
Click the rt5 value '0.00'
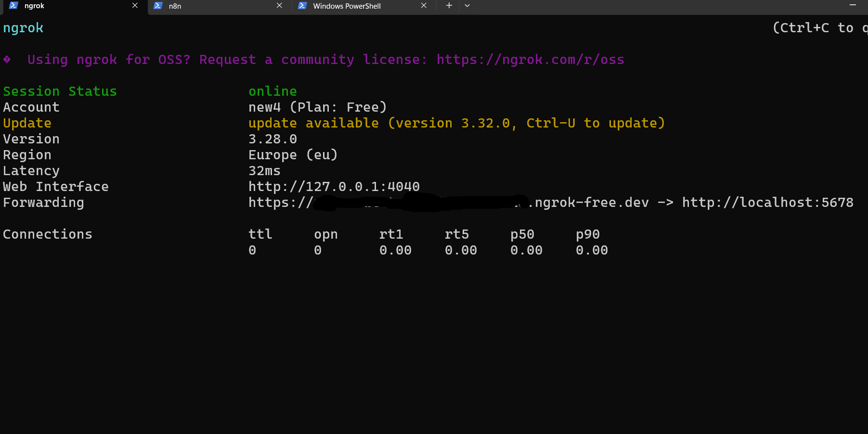point(461,250)
